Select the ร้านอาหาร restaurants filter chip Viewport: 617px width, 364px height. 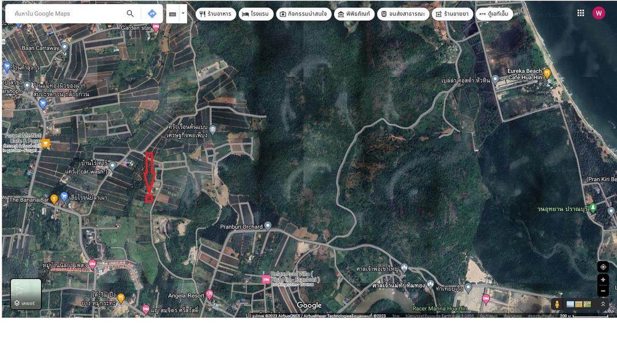pos(216,14)
